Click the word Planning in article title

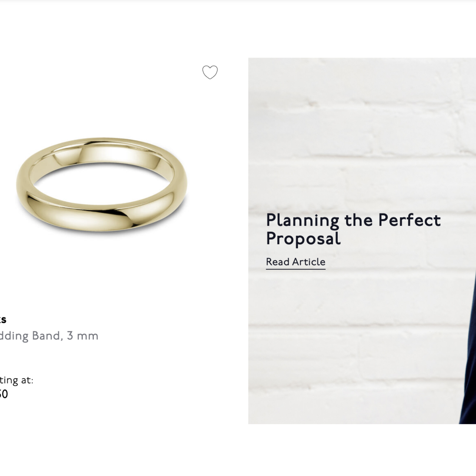tap(303, 220)
